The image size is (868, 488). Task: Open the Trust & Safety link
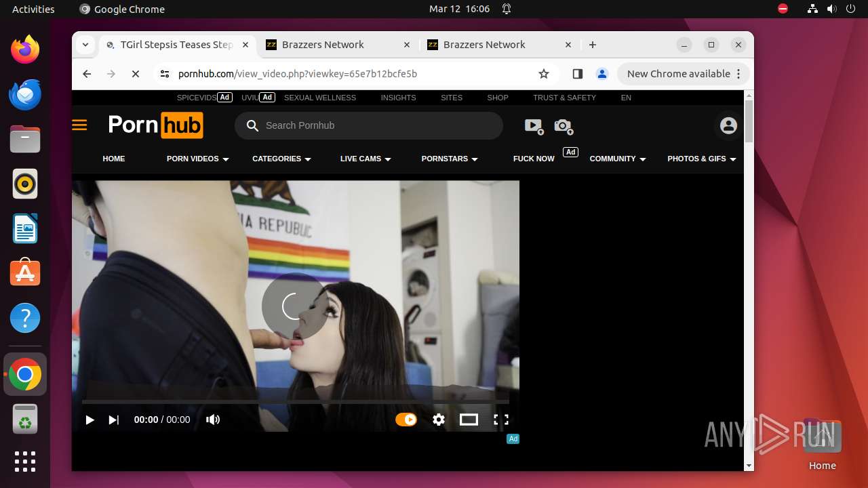[564, 98]
